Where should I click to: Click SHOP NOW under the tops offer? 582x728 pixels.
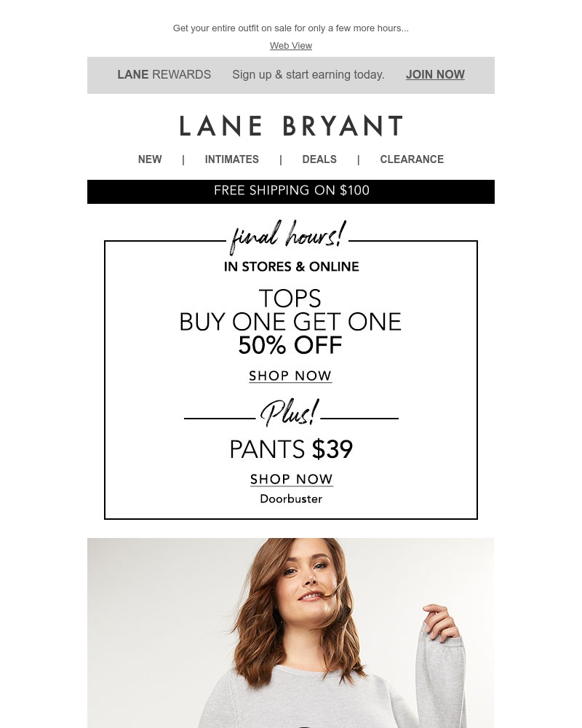pyautogui.click(x=290, y=376)
